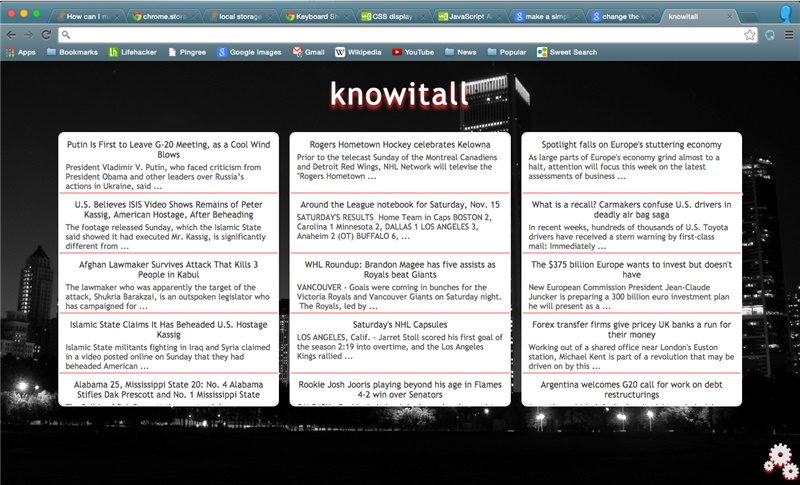Open Wikipedia bookmark
Screen dimensions: 800x485
(x=358, y=52)
